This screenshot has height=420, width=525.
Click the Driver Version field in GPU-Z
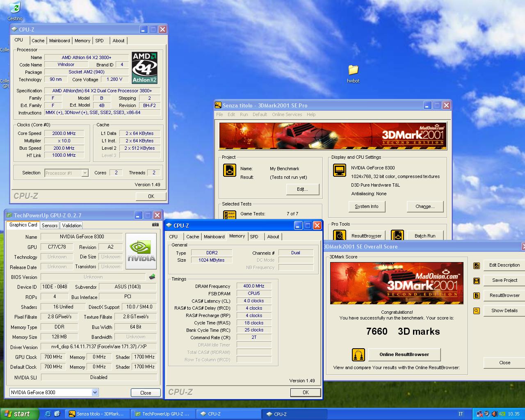(98, 347)
